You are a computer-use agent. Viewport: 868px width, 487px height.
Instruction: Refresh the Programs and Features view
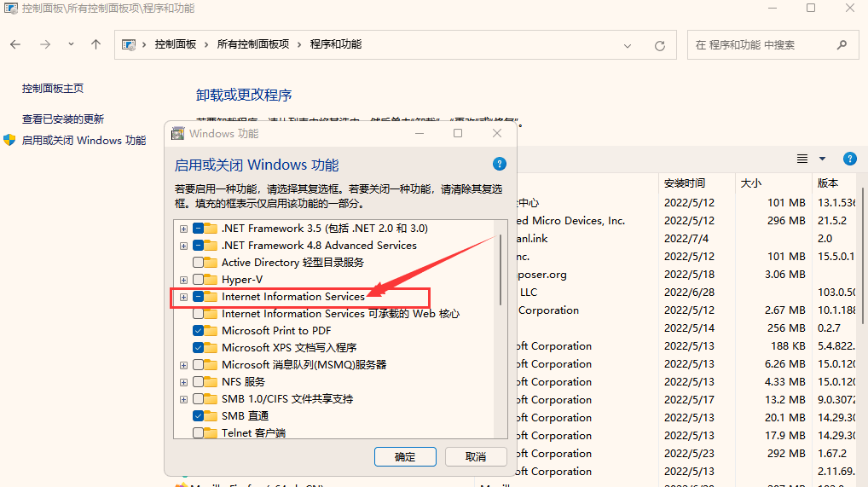(x=659, y=45)
